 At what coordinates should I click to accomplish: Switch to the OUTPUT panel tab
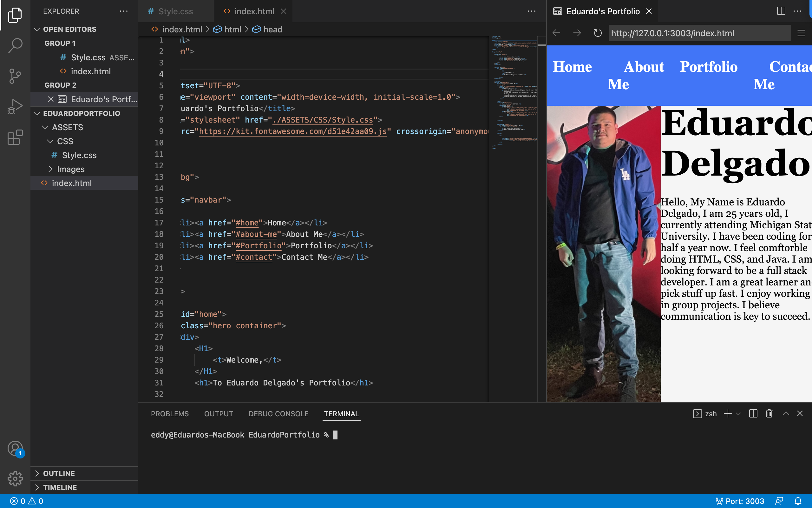tap(219, 414)
